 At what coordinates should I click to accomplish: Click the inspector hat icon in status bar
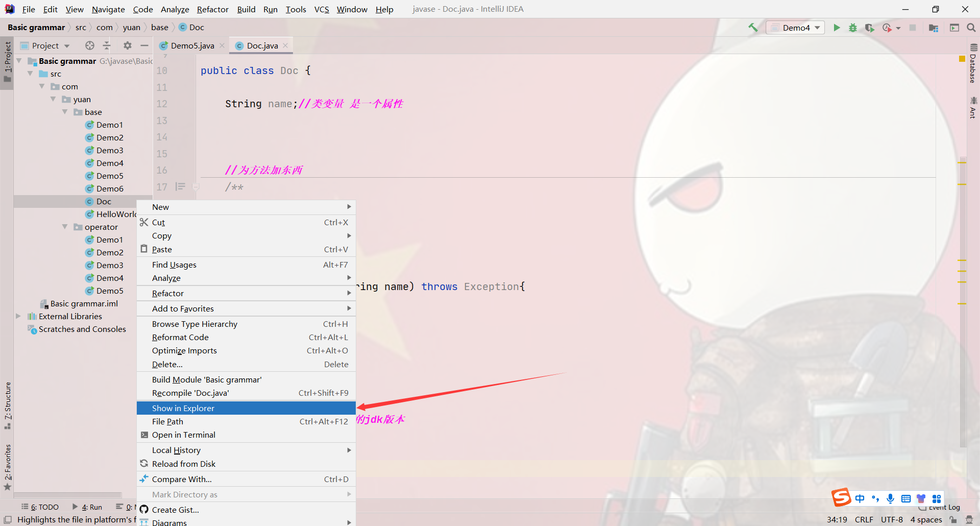(x=969, y=520)
